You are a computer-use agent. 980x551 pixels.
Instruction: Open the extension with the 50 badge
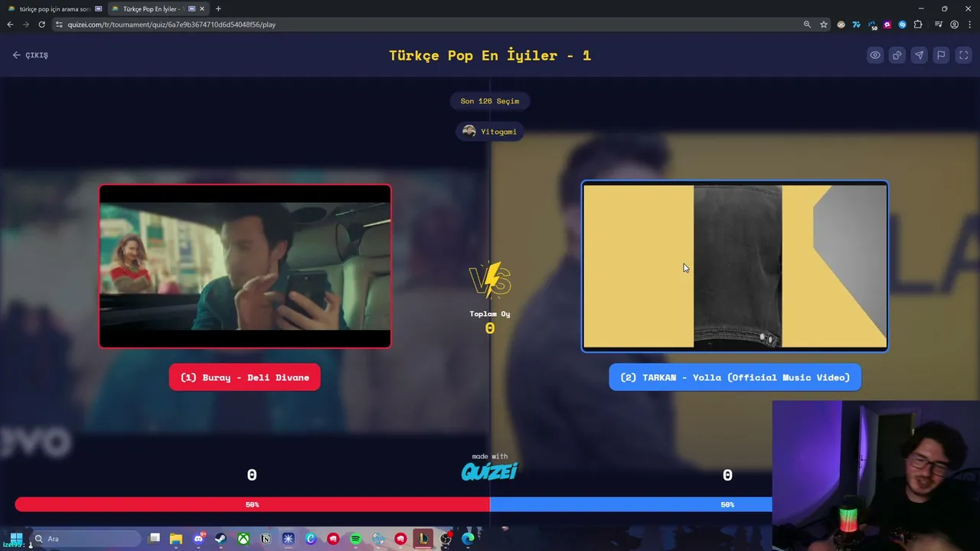[x=873, y=25]
